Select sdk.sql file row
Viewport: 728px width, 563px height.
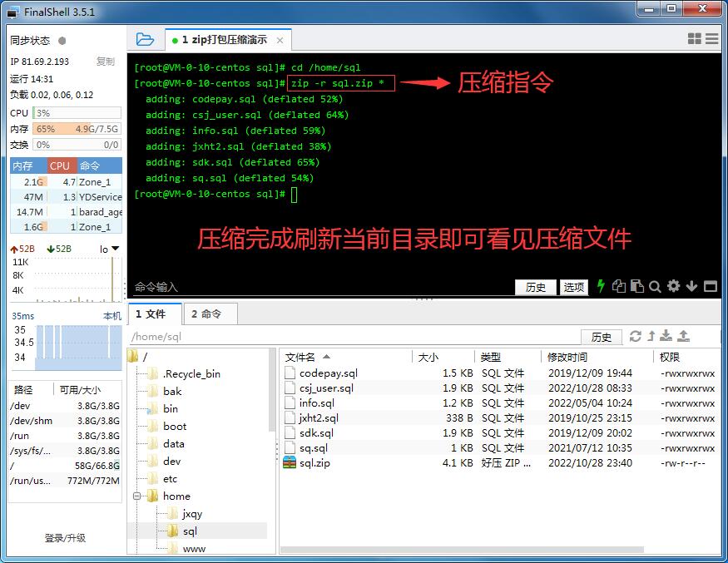(x=501, y=433)
